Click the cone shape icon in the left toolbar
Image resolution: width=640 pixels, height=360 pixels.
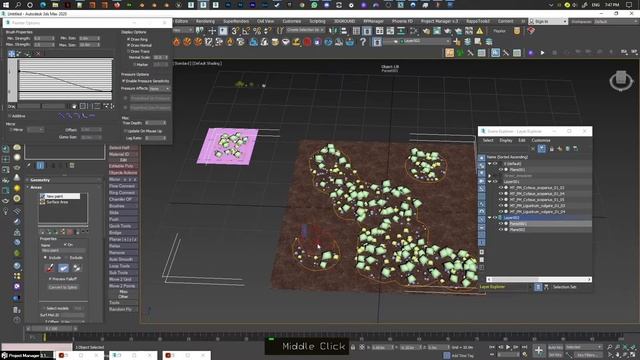[x=17, y=178]
